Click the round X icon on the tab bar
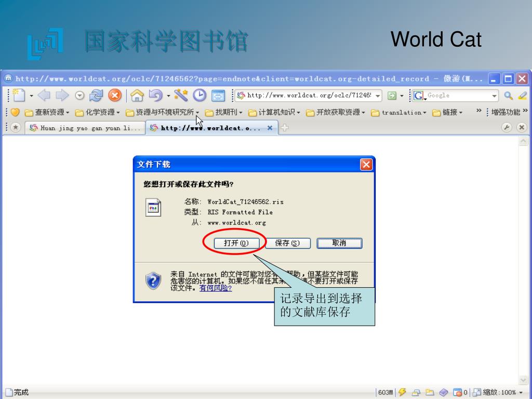 [x=522, y=128]
